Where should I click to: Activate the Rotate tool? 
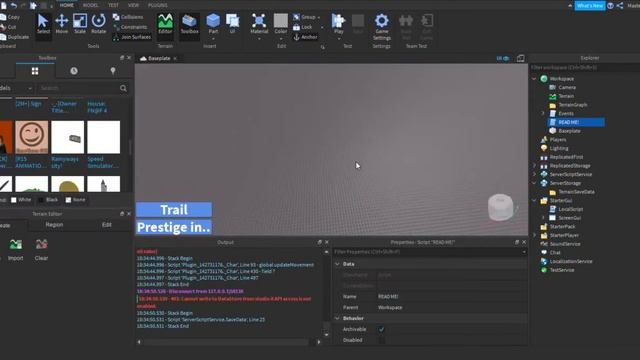coord(98,24)
